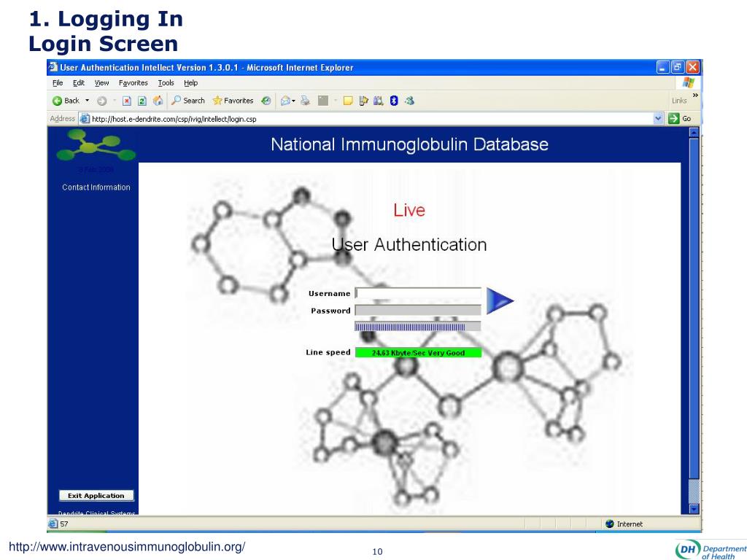Click the Refresh page icon
747x560 pixels.
click(142, 101)
